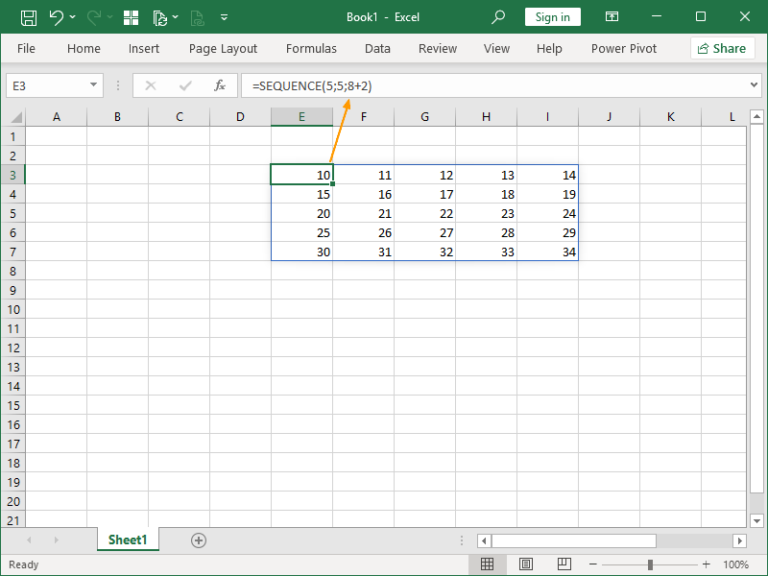The width and height of the screenshot is (768, 576).
Task: Click the 100% zoom level
Action: [x=736, y=564]
